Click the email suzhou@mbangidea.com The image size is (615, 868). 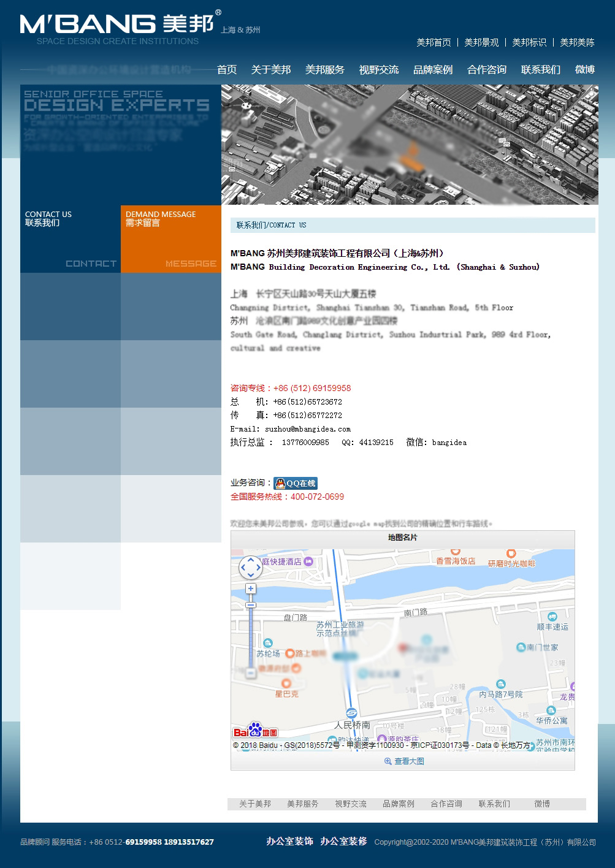(308, 429)
